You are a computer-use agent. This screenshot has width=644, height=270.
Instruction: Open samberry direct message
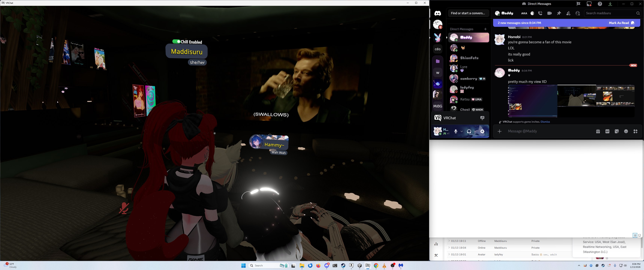(x=469, y=79)
